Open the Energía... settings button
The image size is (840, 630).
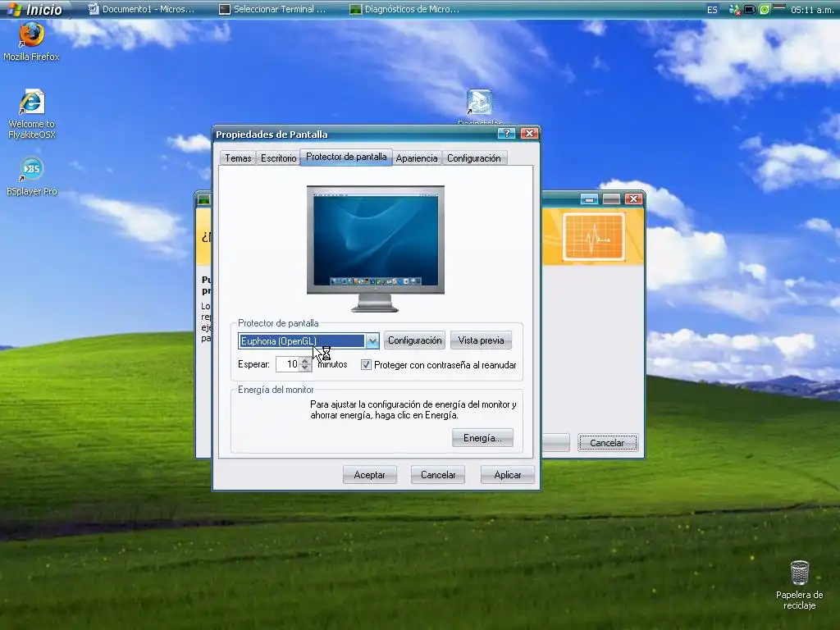click(x=482, y=438)
